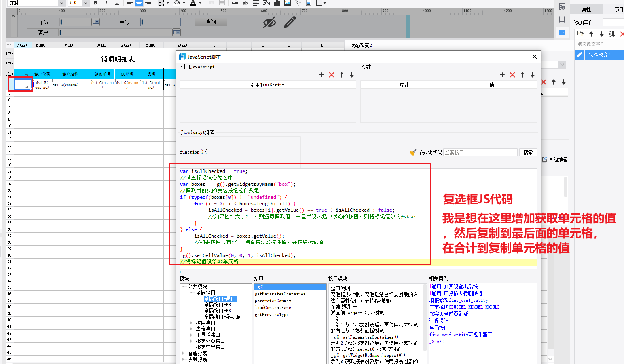This screenshot has width=624, height=364.
Task: Move referenced JavaScript entry up
Action: tap(342, 75)
